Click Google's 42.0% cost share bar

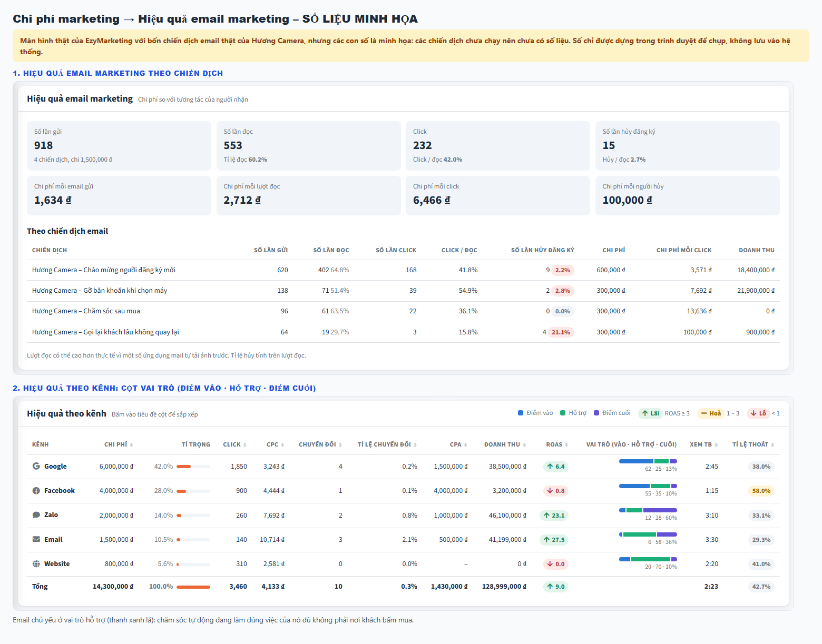point(193,467)
